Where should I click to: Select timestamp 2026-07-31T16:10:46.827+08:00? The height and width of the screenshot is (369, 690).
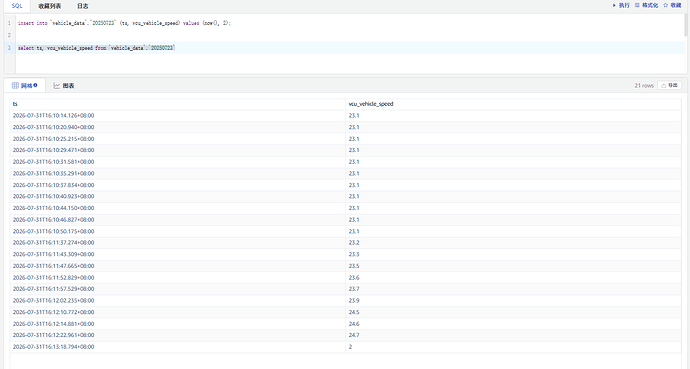point(53,219)
